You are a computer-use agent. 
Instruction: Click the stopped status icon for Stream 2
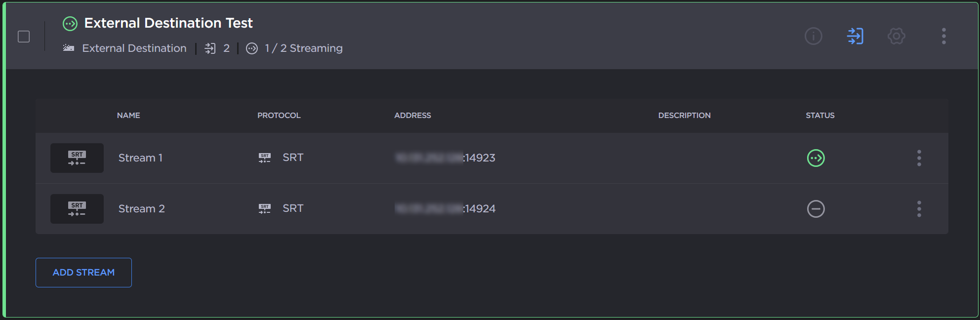[816, 209]
